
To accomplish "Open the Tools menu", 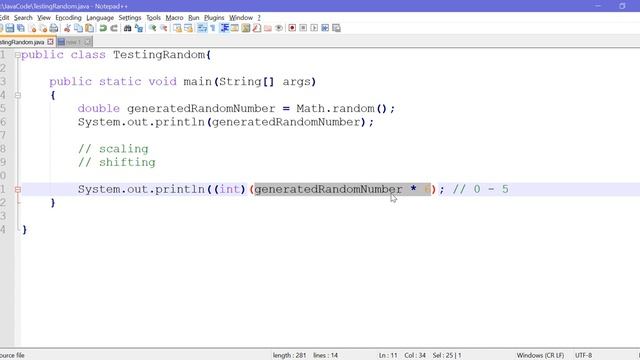I will [x=153, y=18].
